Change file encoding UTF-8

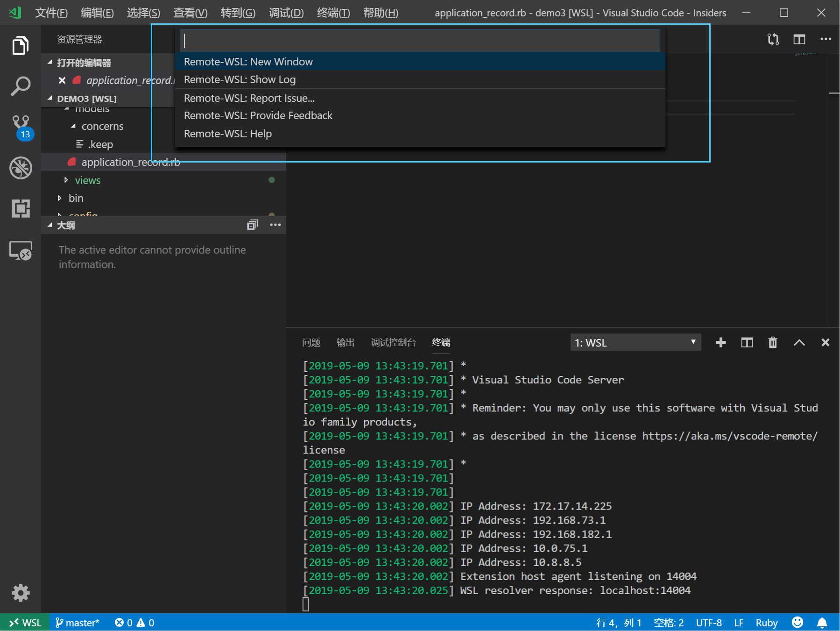pos(709,623)
